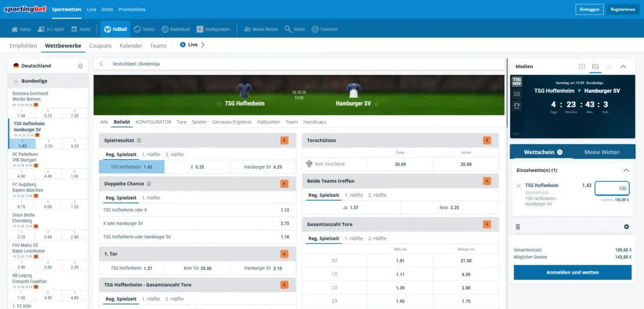Click the Spielresultat info icon
This screenshot has height=309, width=644.
click(x=139, y=140)
